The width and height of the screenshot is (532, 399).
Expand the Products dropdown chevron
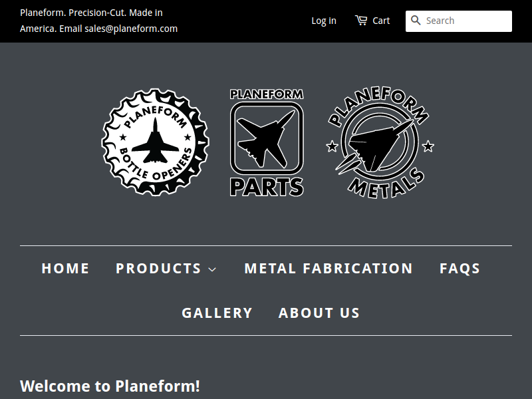[x=212, y=269]
